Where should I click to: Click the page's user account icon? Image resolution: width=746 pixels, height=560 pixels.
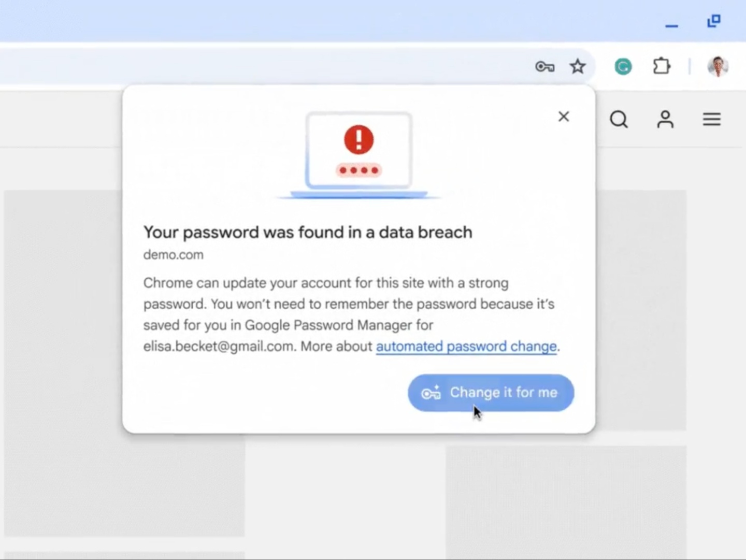[665, 120]
